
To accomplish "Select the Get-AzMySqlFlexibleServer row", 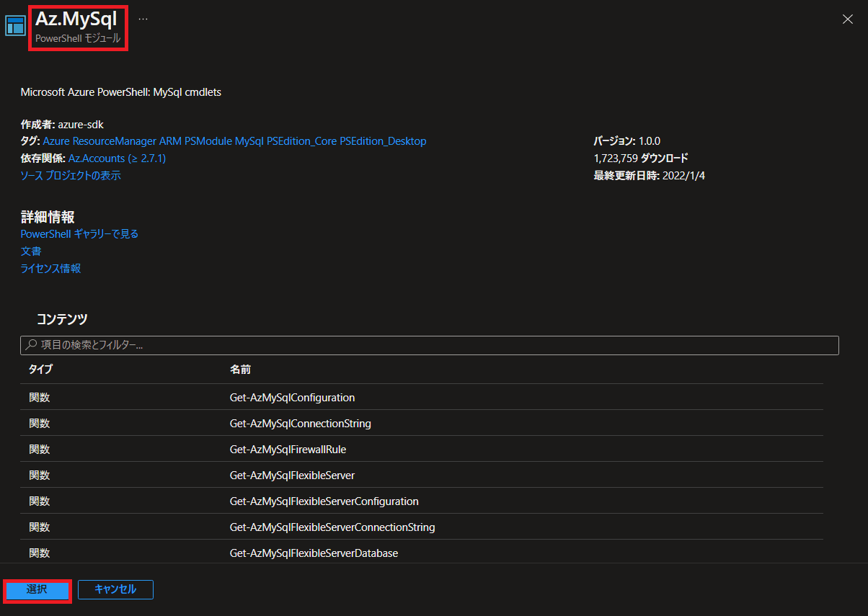I will (422, 475).
